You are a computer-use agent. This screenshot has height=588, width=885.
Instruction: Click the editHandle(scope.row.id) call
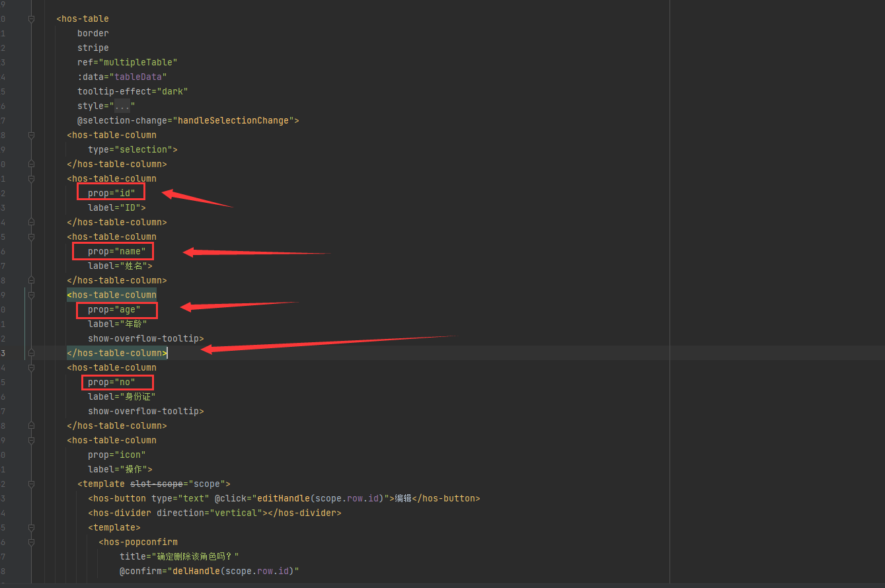click(x=321, y=498)
